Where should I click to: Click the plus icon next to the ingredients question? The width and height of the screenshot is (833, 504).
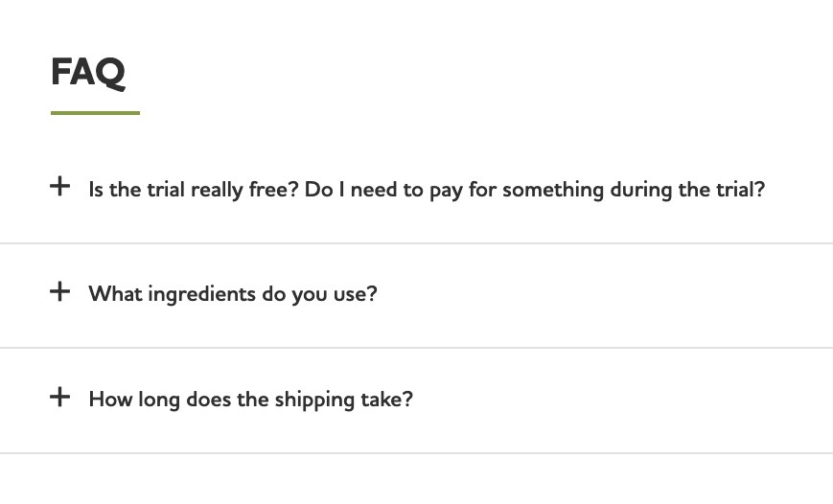[x=60, y=291]
